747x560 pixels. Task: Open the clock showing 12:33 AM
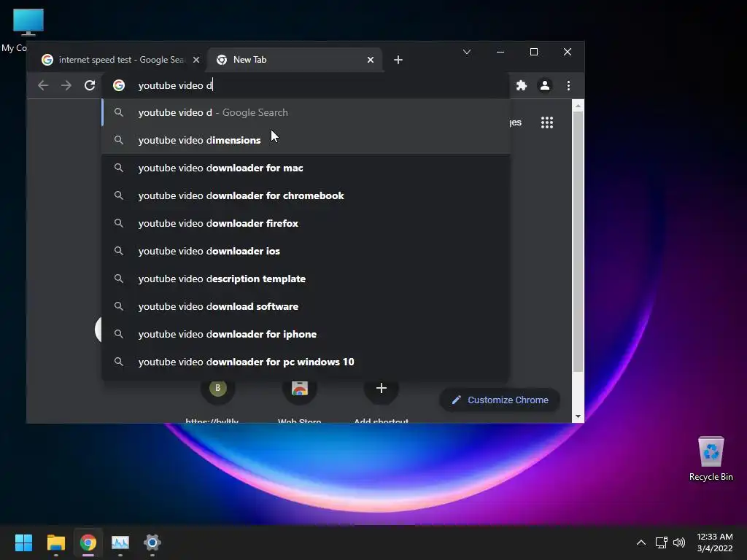pos(715,542)
